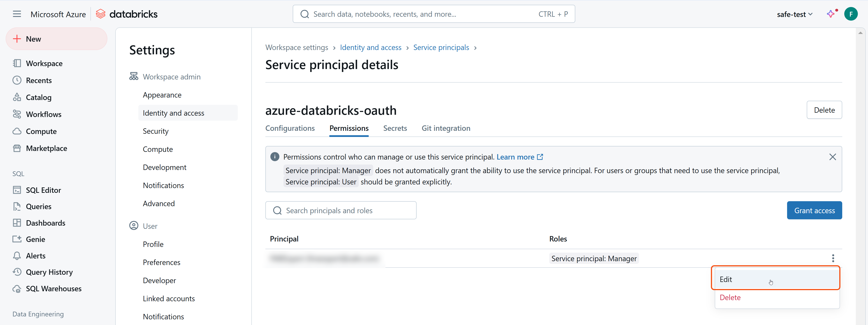Click the New button
868x325 pixels.
(x=57, y=39)
